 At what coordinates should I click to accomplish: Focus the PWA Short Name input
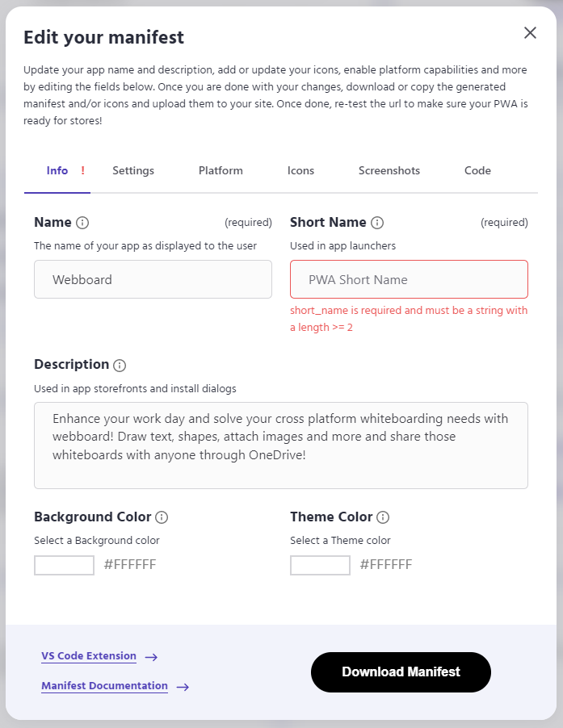coord(409,279)
